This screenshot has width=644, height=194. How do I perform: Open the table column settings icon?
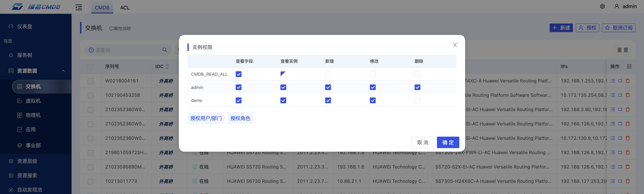(629, 67)
